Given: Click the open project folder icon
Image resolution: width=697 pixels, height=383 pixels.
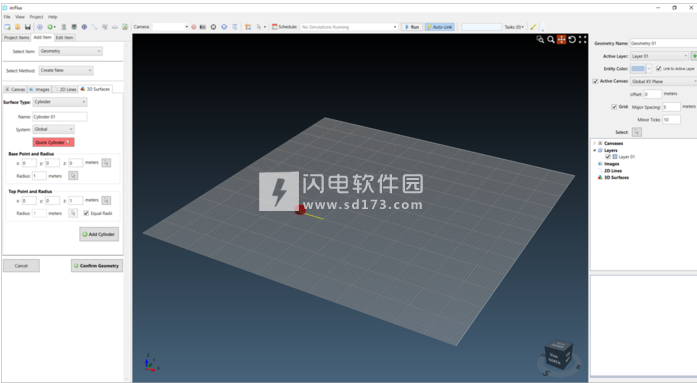Looking at the screenshot, I should pyautogui.click(x=17, y=27).
